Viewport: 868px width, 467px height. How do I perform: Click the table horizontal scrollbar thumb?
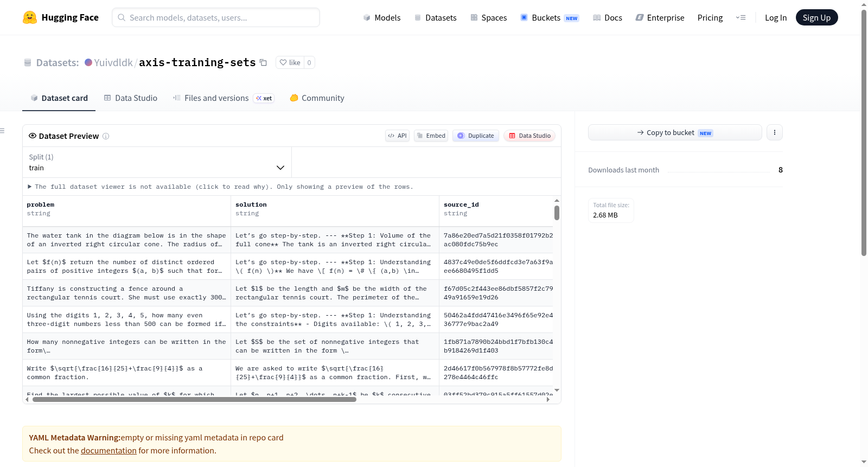[x=194, y=399]
